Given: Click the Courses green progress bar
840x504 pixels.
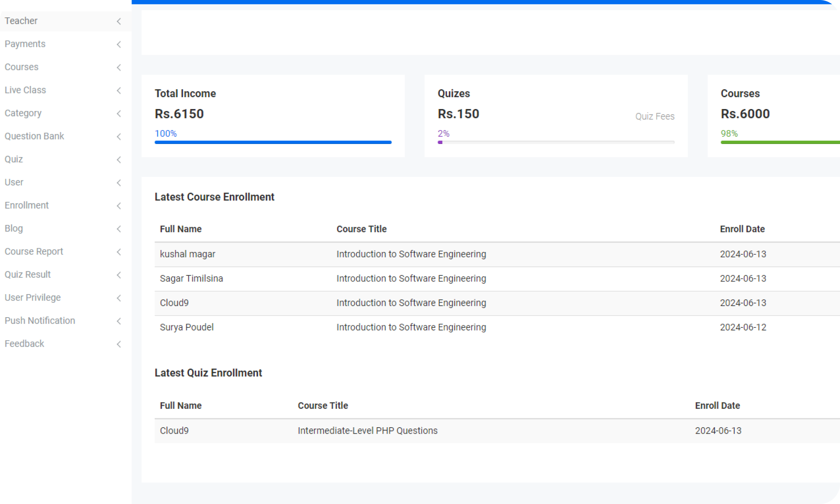Looking at the screenshot, I should coord(780,142).
